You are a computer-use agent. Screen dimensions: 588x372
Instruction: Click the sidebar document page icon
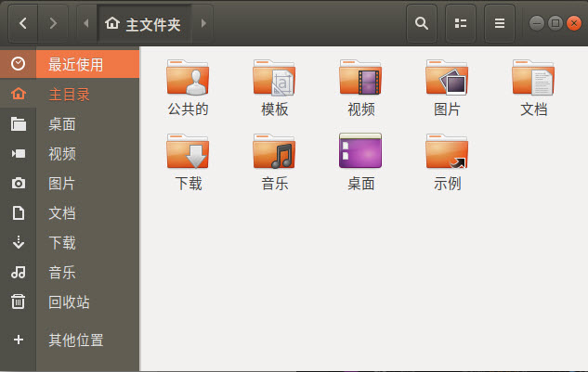pos(19,212)
